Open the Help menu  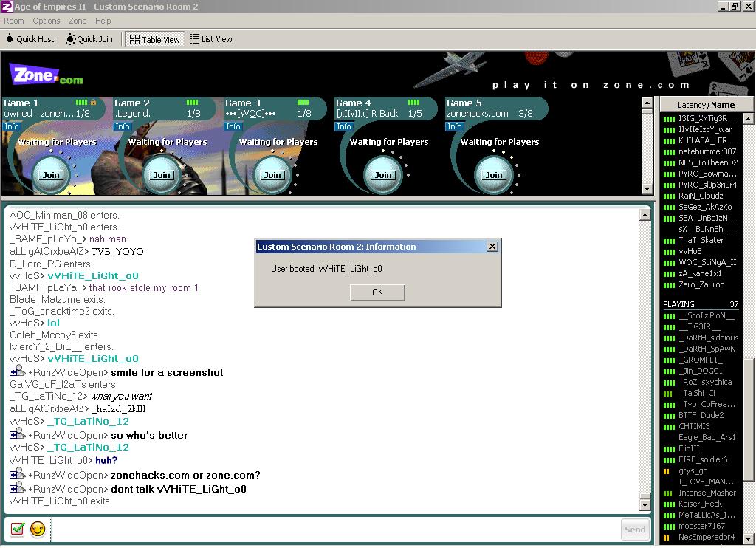[x=103, y=21]
